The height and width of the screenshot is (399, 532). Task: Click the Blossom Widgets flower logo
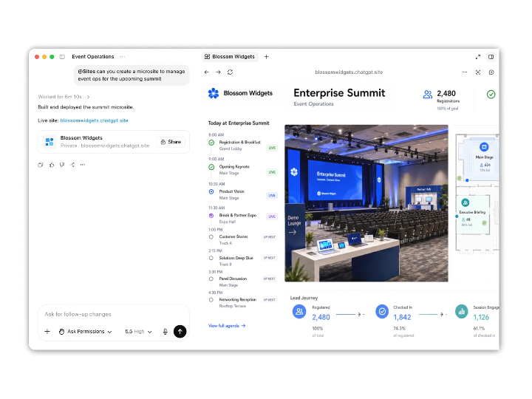point(214,93)
